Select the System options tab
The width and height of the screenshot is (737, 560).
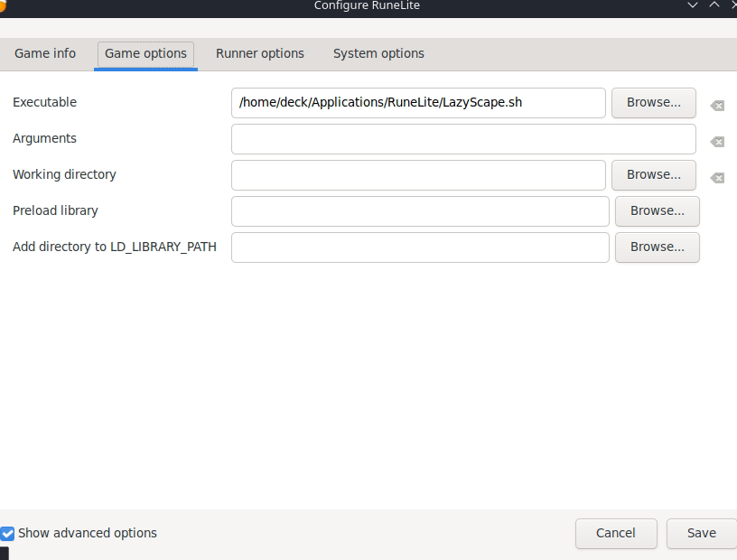click(378, 53)
